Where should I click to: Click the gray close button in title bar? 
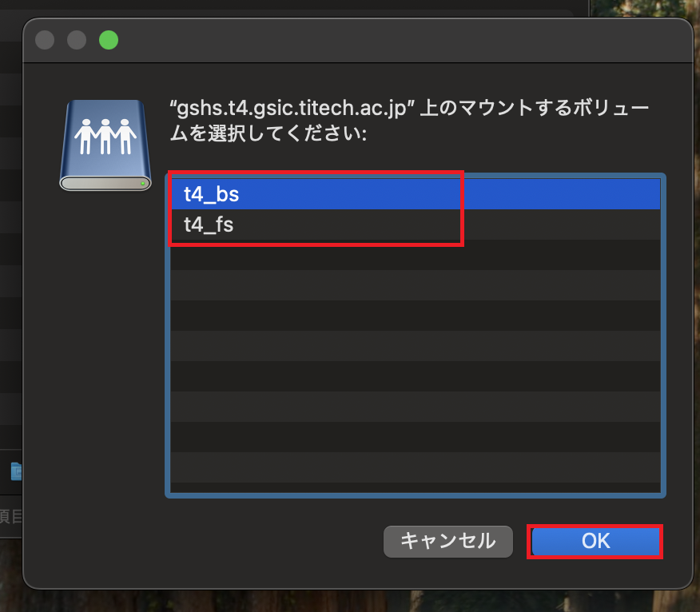pyautogui.click(x=45, y=40)
